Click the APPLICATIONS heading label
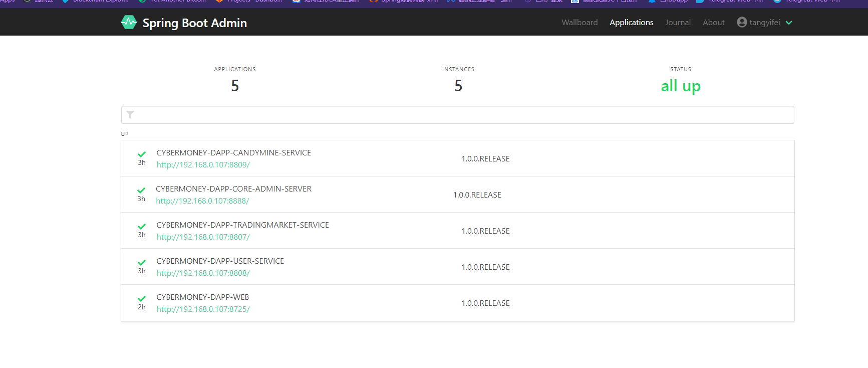Screen dimensions: 868x368 (x=235, y=69)
